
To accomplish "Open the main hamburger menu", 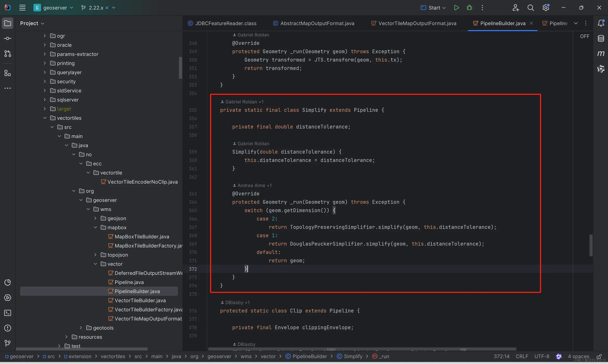I will pos(22,8).
